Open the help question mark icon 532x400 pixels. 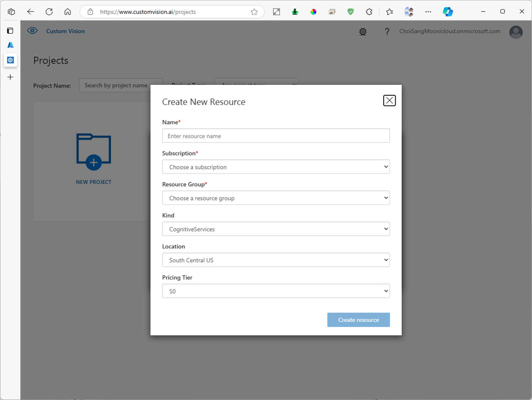click(387, 32)
